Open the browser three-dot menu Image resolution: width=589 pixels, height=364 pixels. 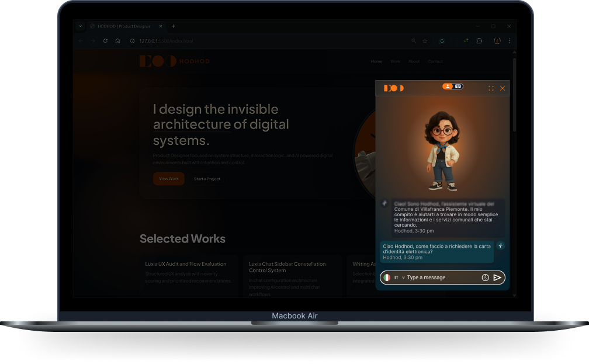[x=510, y=41]
